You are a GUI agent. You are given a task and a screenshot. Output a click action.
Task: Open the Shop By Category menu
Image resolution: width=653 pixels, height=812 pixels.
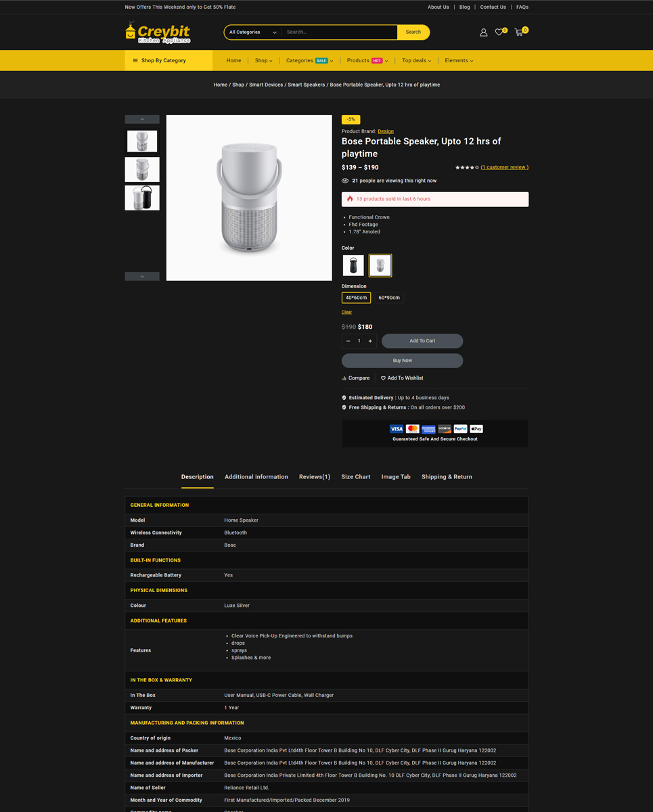(168, 61)
